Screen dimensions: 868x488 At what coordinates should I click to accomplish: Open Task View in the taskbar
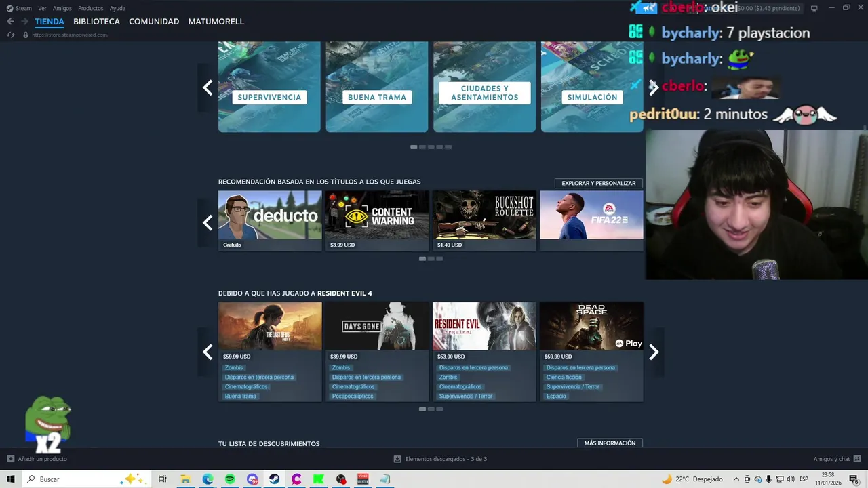162,479
